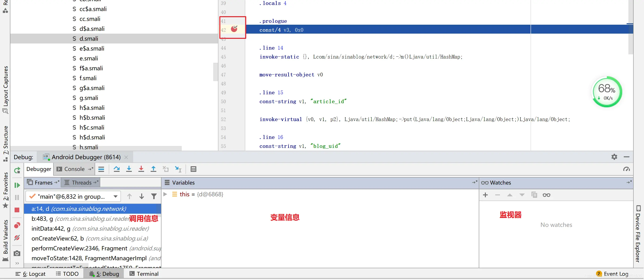Open the main thread selector dropdown

(x=115, y=197)
